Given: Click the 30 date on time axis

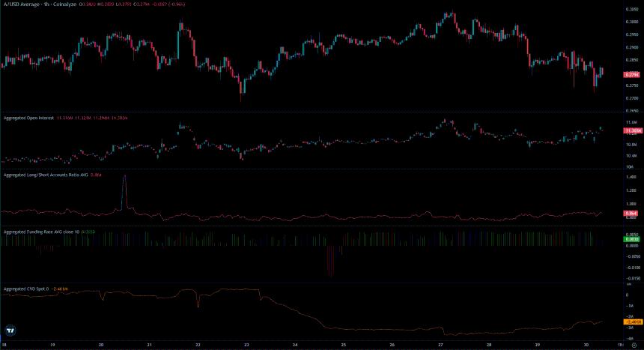Looking at the screenshot, I should (586, 345).
